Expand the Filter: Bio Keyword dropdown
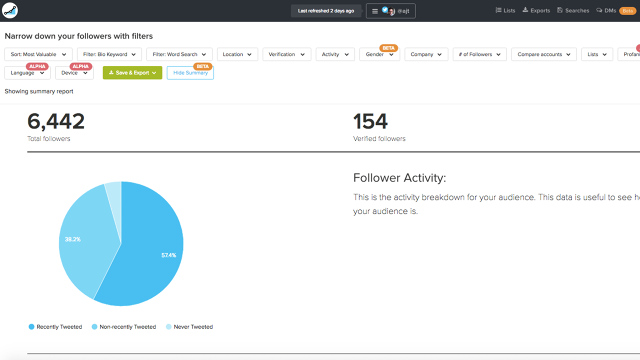 109,54
